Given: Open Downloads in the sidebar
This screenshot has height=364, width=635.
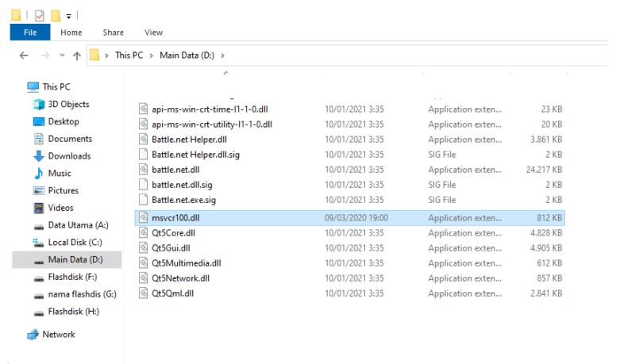Looking at the screenshot, I should click(x=69, y=155).
